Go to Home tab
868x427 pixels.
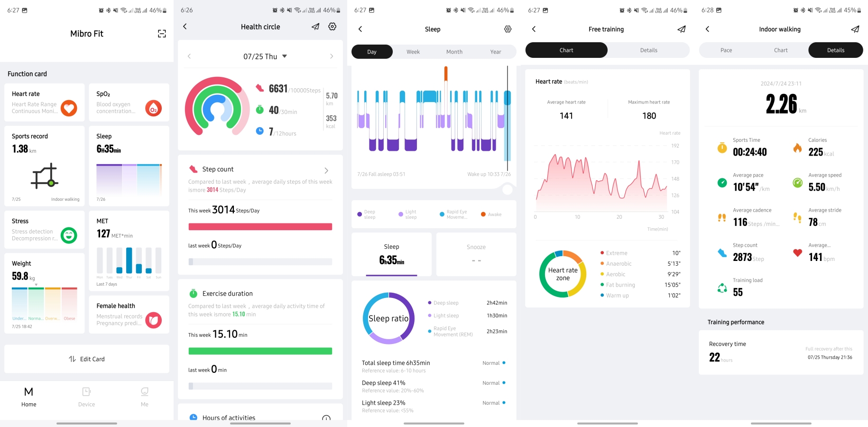(x=28, y=397)
